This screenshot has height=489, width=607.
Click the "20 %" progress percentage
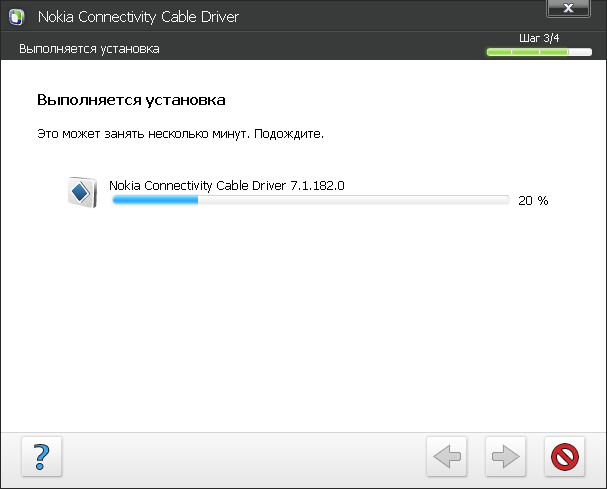533,201
